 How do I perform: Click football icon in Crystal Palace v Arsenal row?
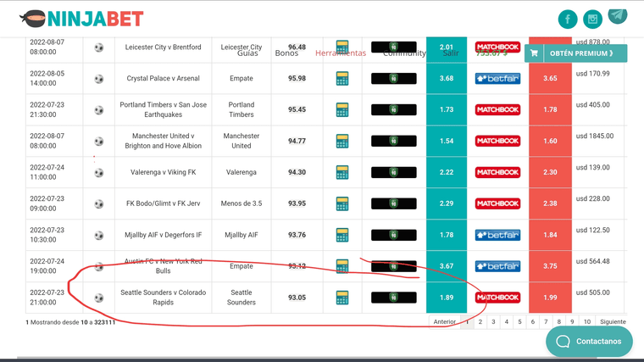click(99, 79)
